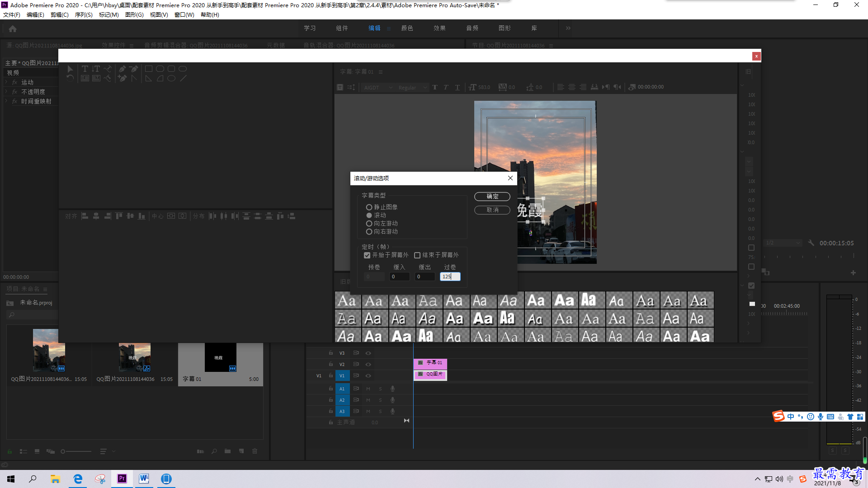Close the title designer window

[756, 56]
